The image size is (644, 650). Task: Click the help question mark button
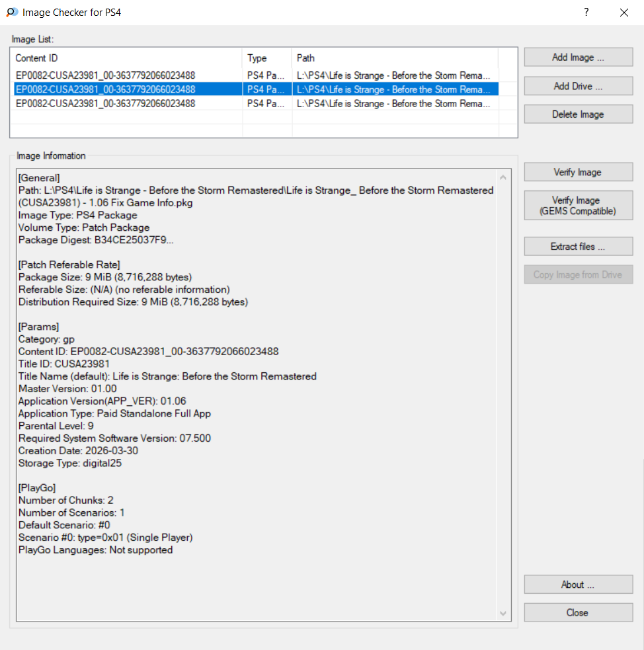586,12
